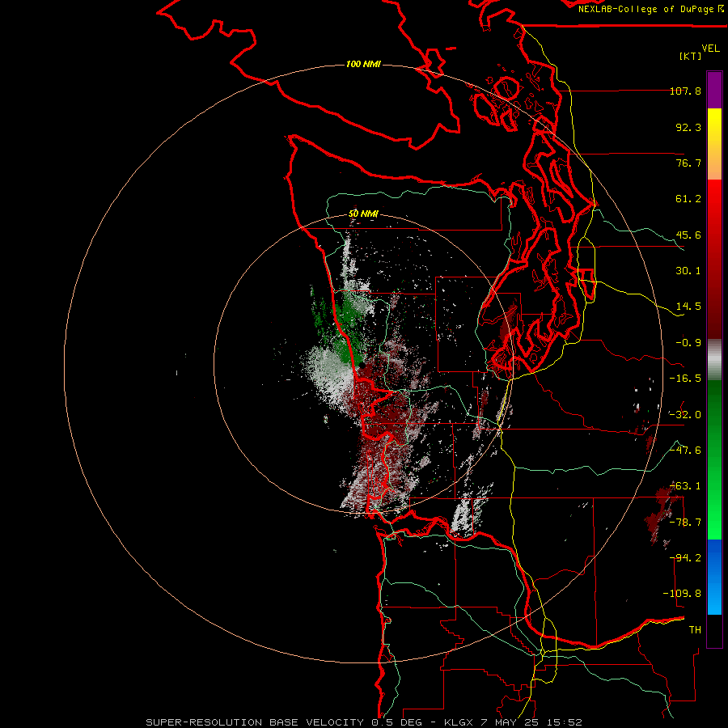Click the NEXLAB-College of DuPage watermark text

pyautogui.click(x=650, y=9)
